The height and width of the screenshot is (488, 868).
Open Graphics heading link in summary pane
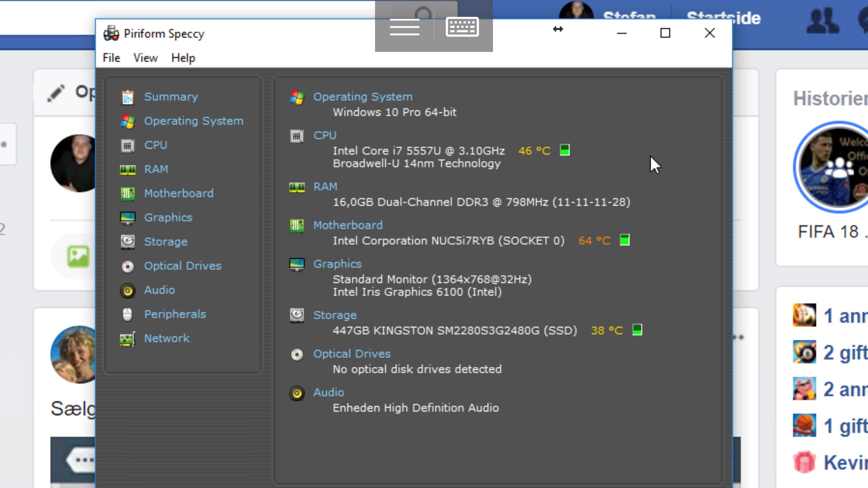337,264
